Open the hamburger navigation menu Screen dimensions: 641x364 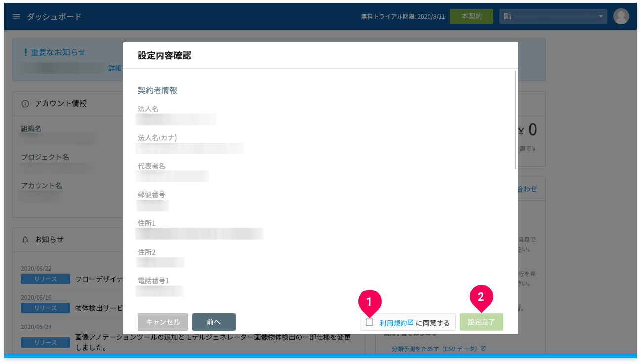[x=16, y=16]
